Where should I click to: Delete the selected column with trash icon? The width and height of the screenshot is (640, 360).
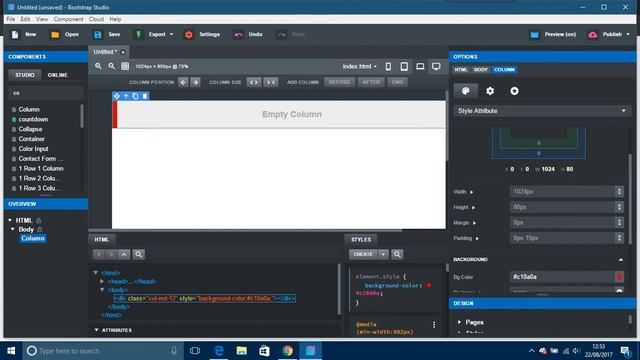[145, 96]
